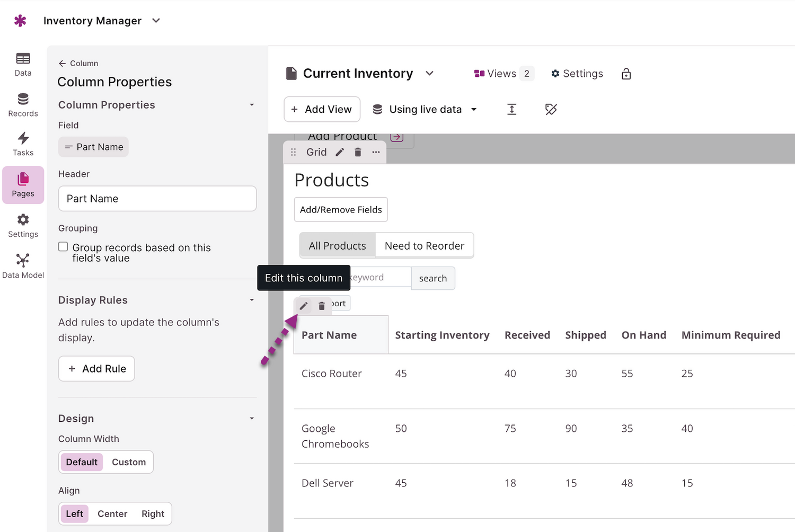Select Custom column width
Viewport: 795px width, 532px height.
coord(128,462)
